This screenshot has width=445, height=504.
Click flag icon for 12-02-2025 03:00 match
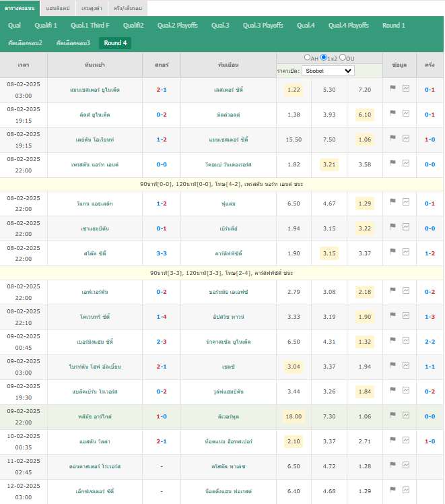click(392, 489)
